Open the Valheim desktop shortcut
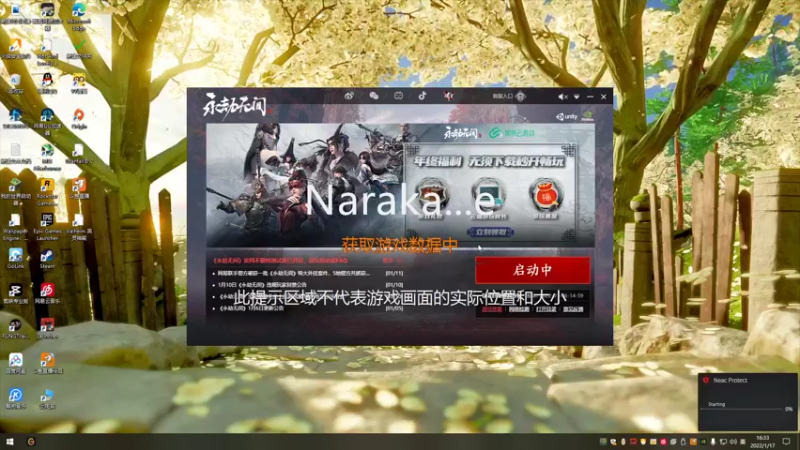Viewport: 800px width, 450px height. [79, 227]
